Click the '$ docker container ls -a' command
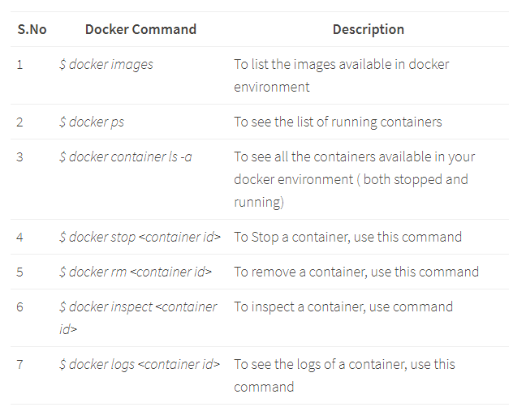Screen dimensions: 526x420 [x=125, y=156]
